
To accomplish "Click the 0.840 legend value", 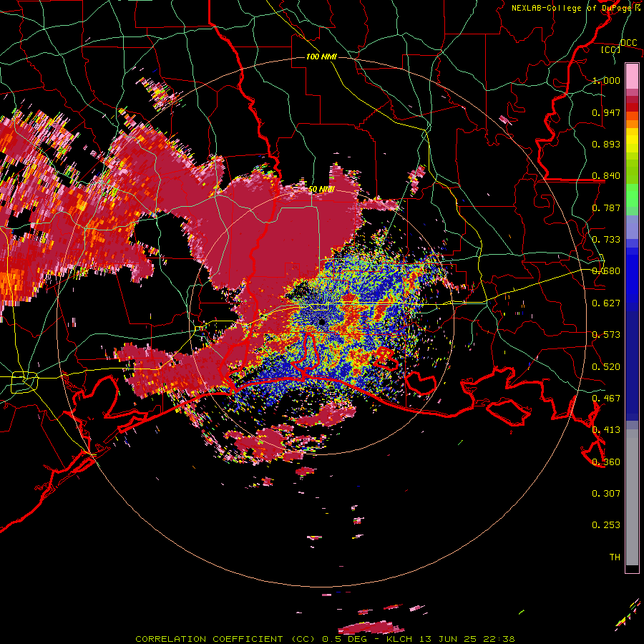I will 606,176.
